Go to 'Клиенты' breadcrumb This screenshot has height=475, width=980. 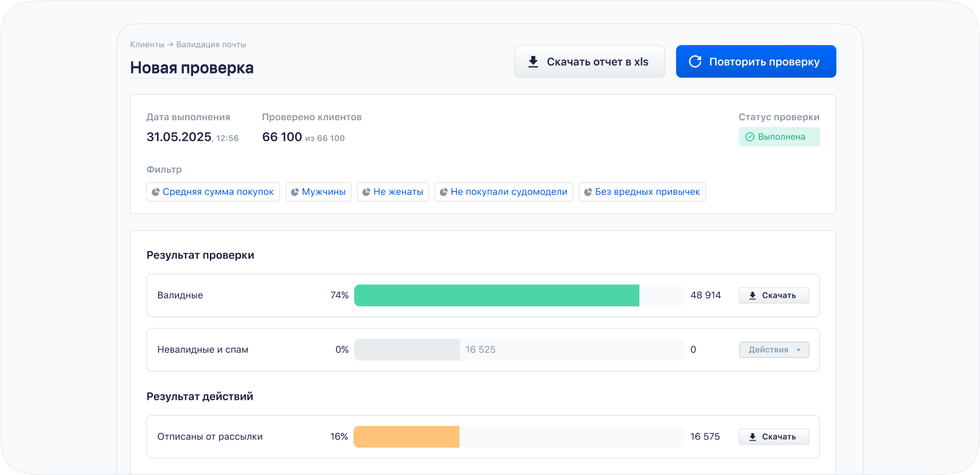[147, 44]
